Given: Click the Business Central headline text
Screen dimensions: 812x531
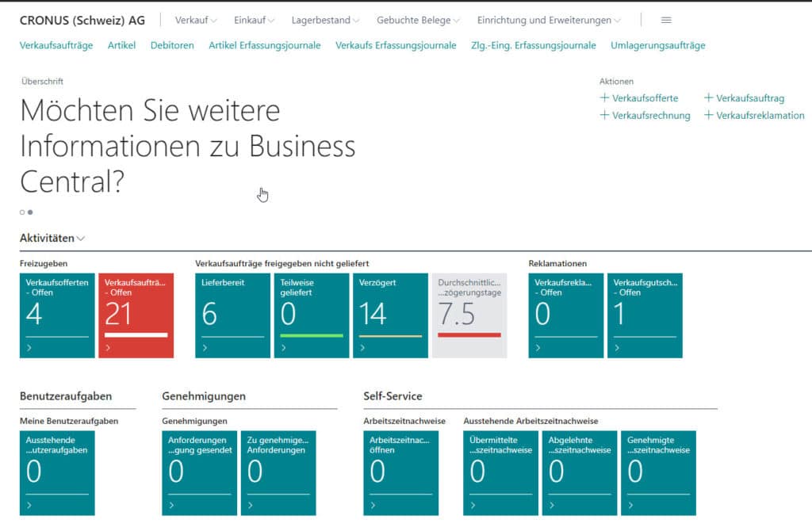Looking at the screenshot, I should (x=187, y=146).
